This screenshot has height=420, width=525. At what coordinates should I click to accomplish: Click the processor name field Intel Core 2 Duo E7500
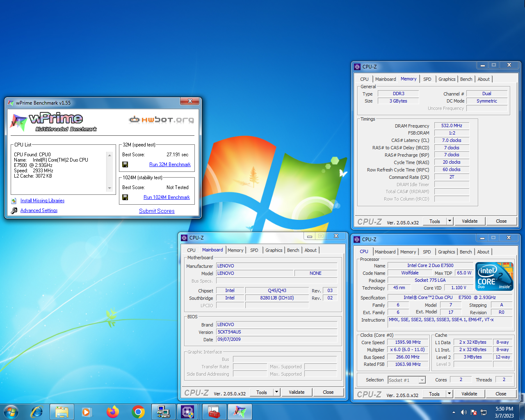click(430, 265)
